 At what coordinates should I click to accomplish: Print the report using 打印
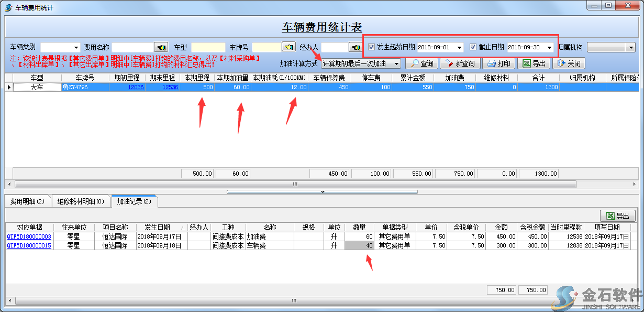[x=498, y=63]
